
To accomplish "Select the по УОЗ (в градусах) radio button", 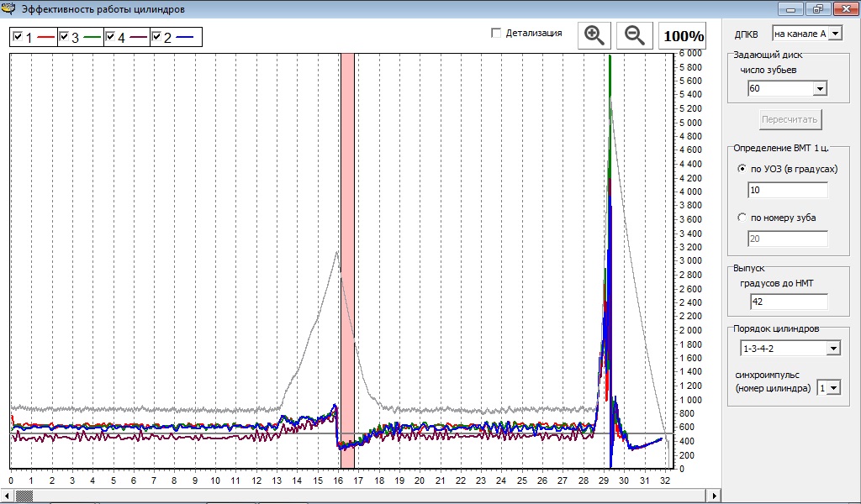I will tap(742, 169).
